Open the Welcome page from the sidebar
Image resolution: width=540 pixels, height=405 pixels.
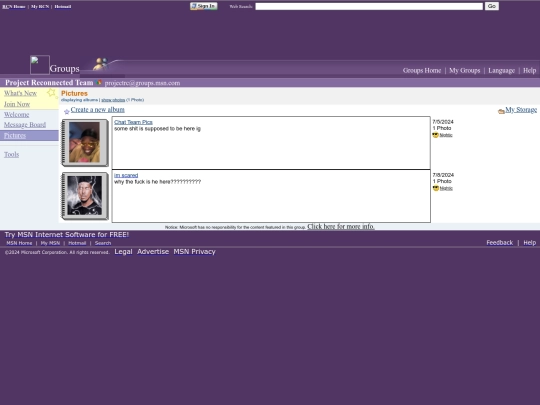point(17,115)
